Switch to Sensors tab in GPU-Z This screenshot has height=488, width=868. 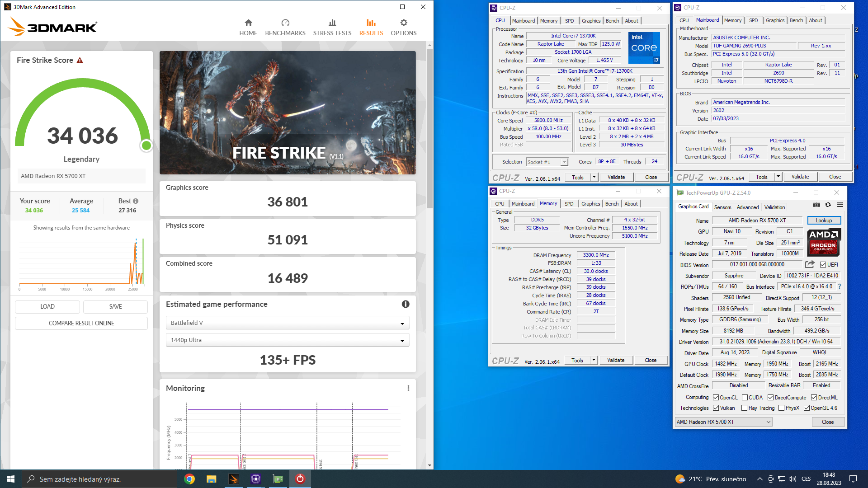[x=722, y=207]
